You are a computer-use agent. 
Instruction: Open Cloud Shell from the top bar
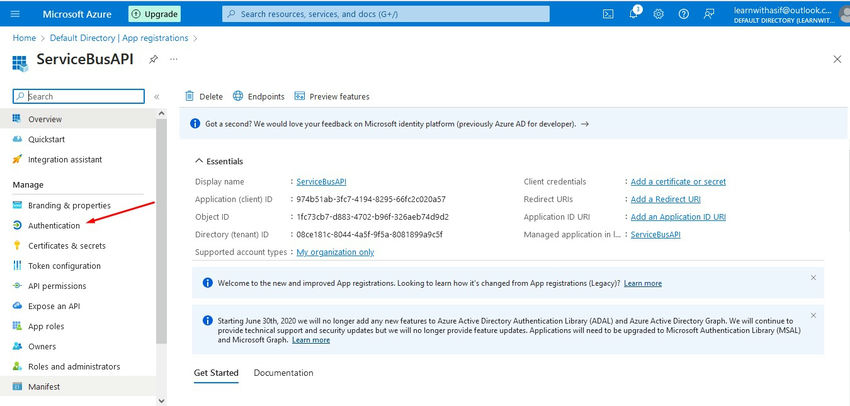(608, 14)
